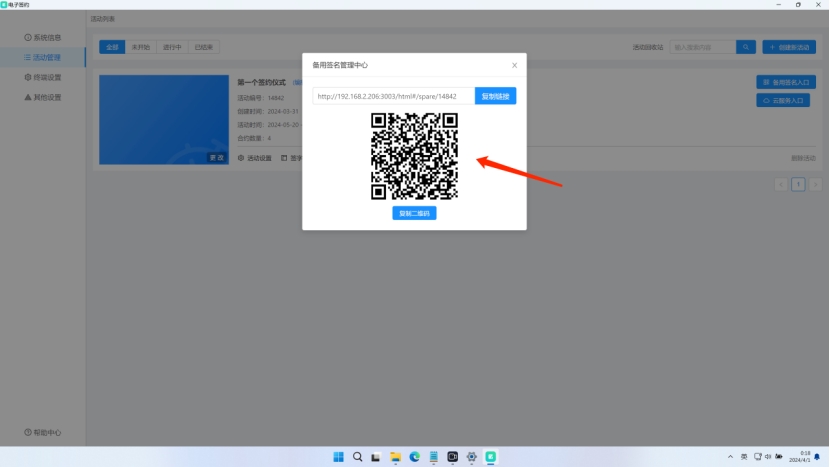This screenshot has height=467, width=830.
Task: Click the 删除活动 link
Action: [803, 158]
